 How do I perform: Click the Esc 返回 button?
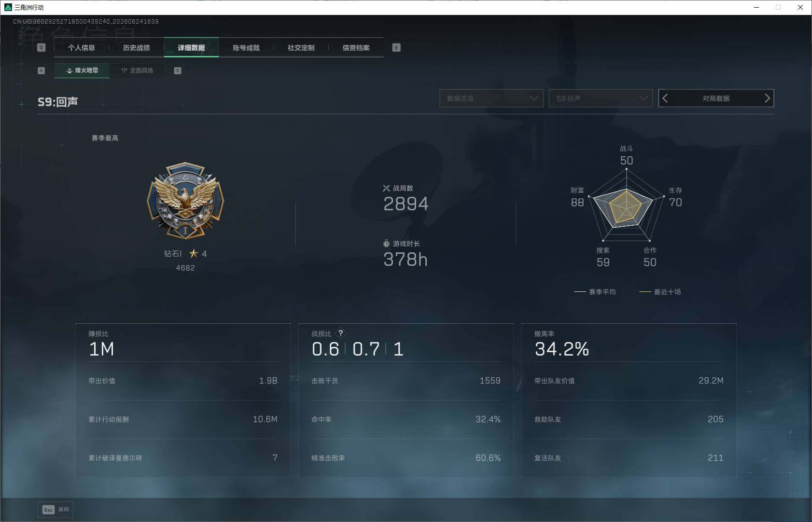pos(56,509)
